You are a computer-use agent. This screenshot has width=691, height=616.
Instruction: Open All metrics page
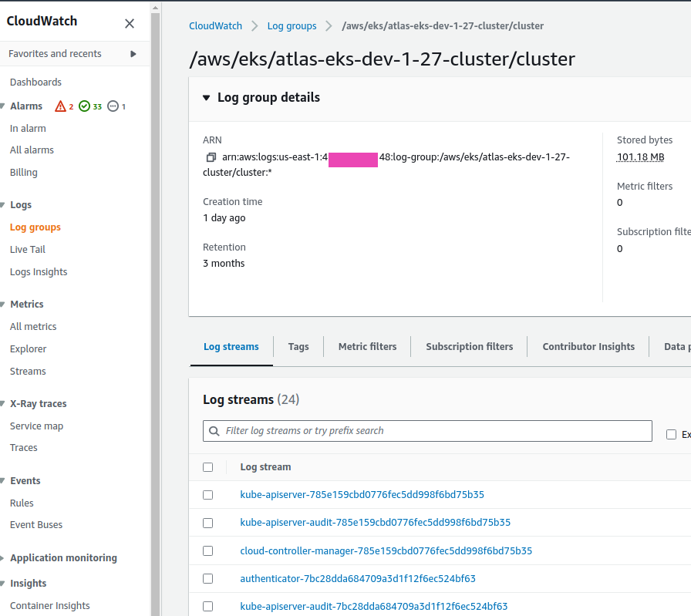tap(33, 327)
